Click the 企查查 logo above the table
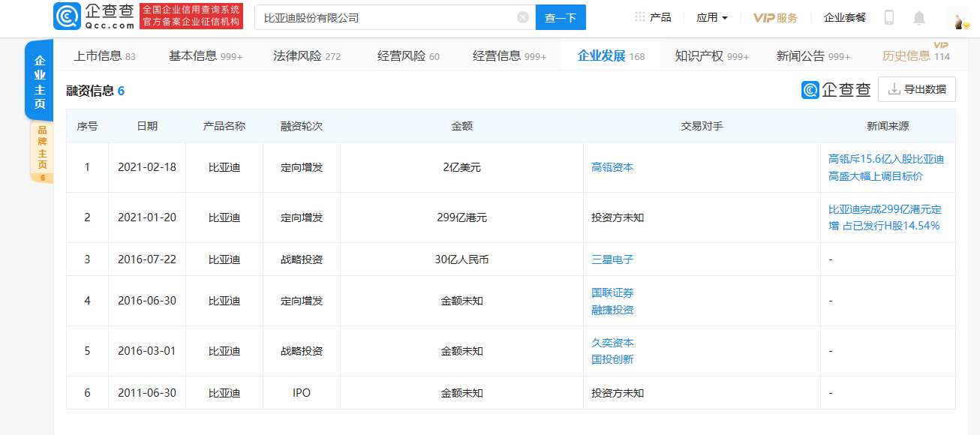 [x=837, y=88]
